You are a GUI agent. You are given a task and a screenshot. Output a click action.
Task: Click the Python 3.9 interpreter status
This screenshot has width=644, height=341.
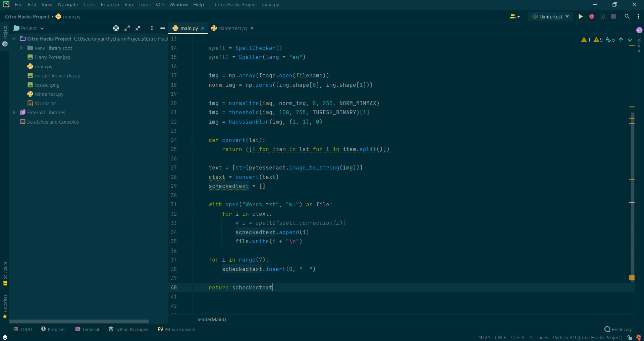[587, 337]
